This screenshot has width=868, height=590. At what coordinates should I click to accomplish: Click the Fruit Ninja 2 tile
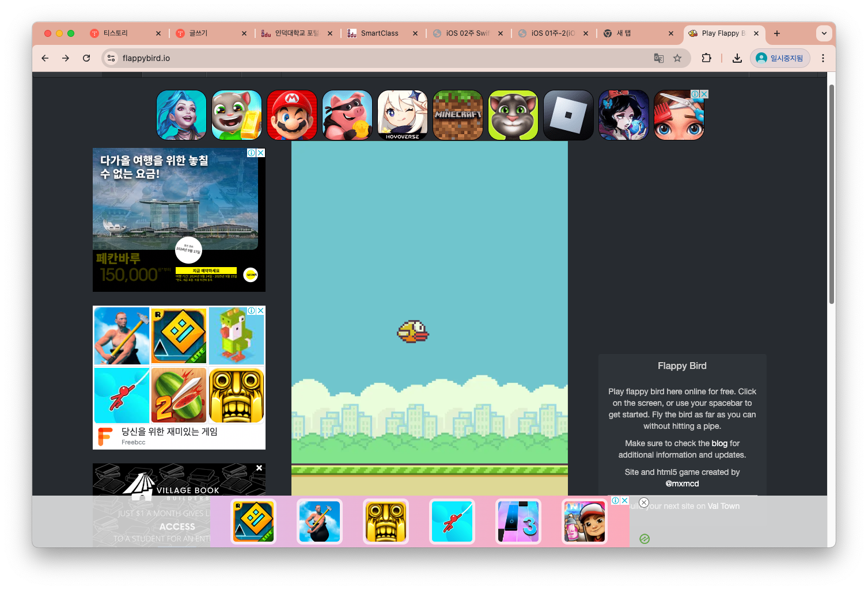pos(179,395)
